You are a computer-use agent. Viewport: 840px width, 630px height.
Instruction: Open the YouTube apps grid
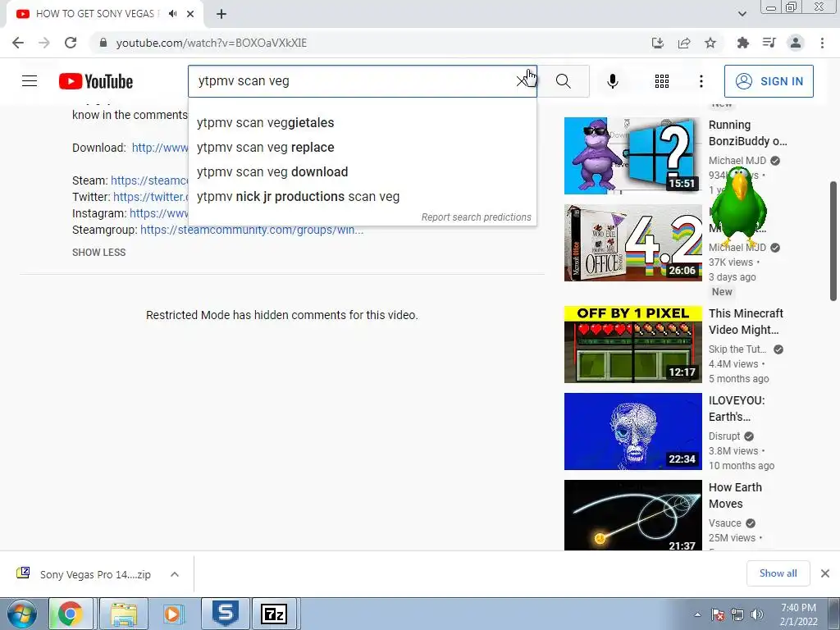(x=662, y=81)
